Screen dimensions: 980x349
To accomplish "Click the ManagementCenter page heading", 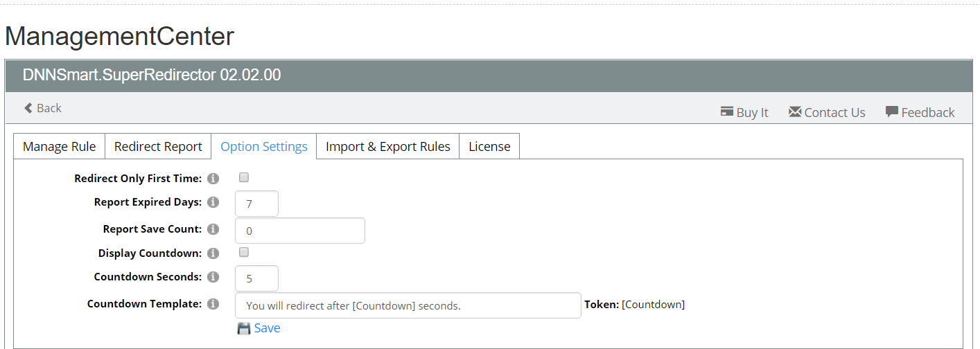I will point(119,36).
